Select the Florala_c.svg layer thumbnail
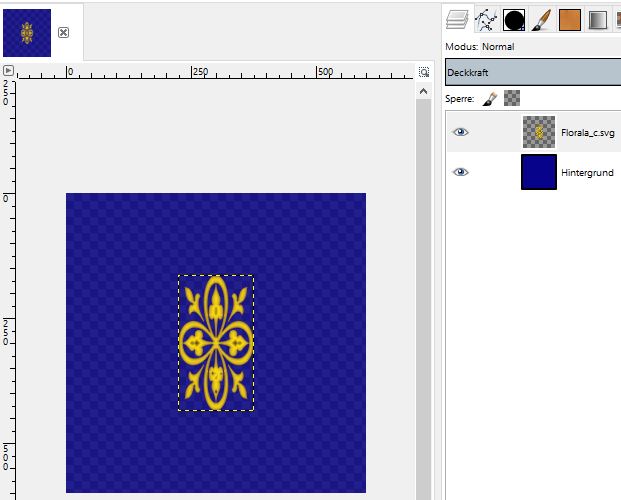The height and width of the screenshot is (500, 621). [x=539, y=132]
